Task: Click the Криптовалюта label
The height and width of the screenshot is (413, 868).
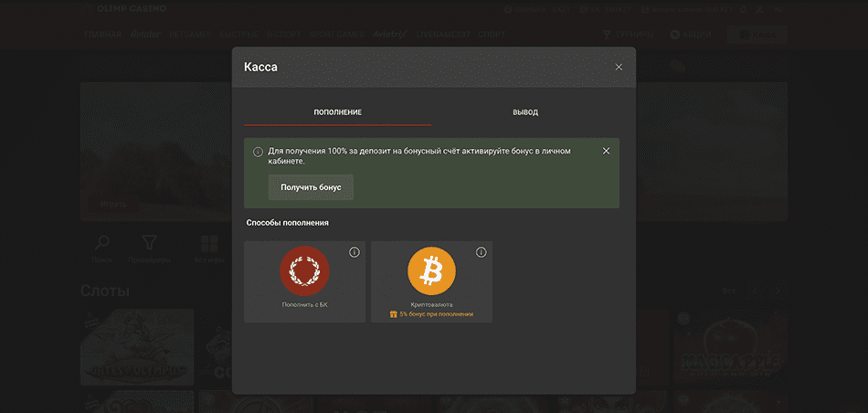Action: (432, 304)
